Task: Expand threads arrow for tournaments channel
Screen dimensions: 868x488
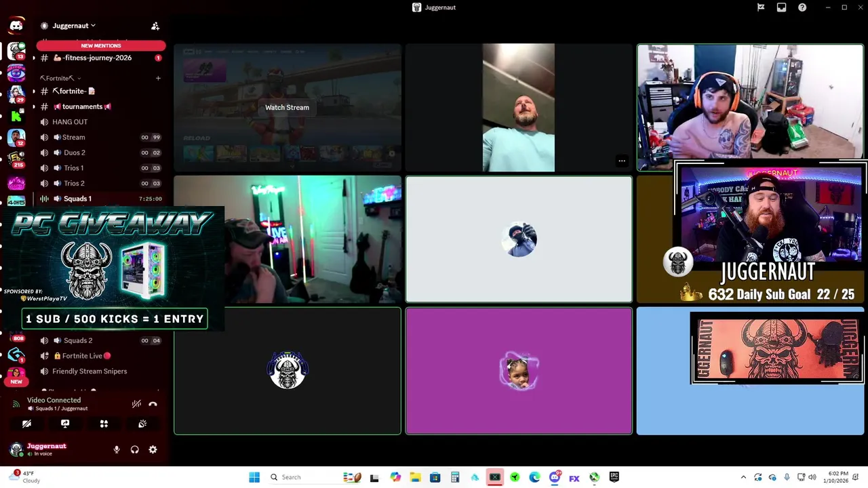Action: tap(34, 106)
